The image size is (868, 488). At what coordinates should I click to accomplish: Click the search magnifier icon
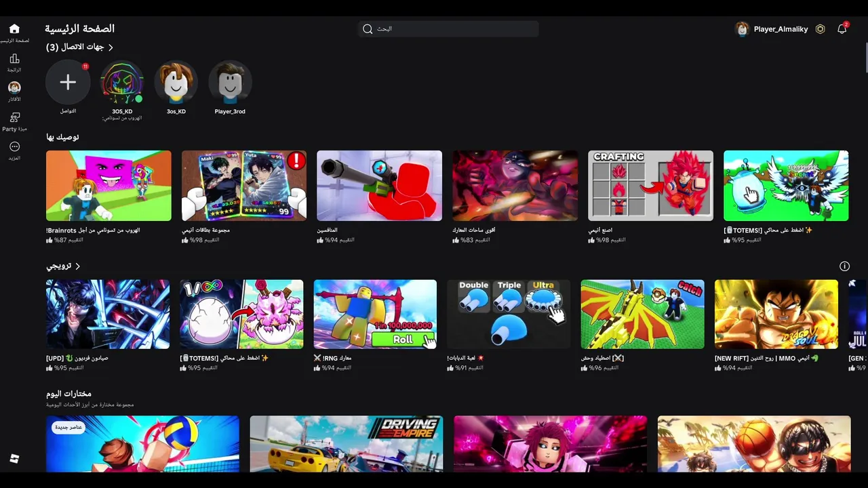(368, 28)
